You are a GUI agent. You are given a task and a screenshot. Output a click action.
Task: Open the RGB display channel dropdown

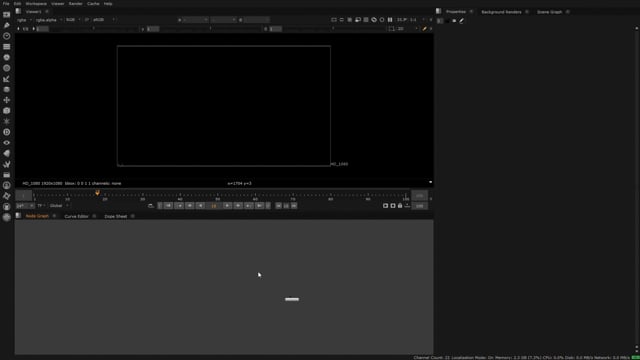[73, 20]
